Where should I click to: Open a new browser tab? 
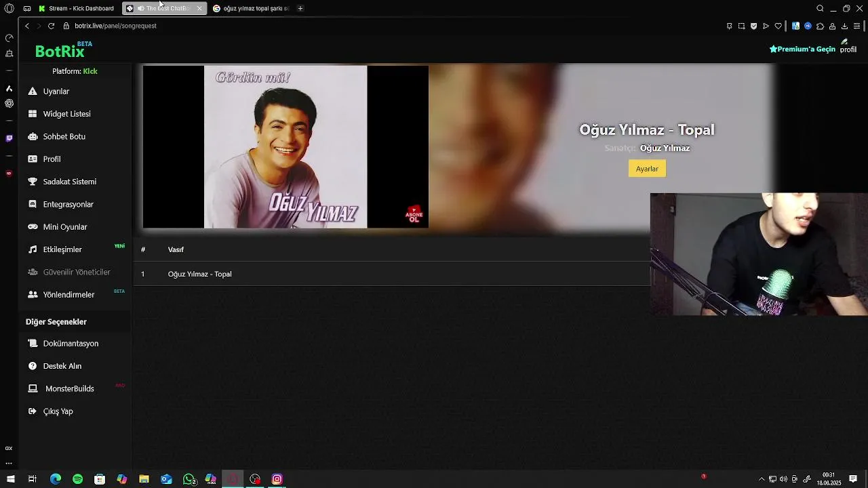(x=300, y=8)
